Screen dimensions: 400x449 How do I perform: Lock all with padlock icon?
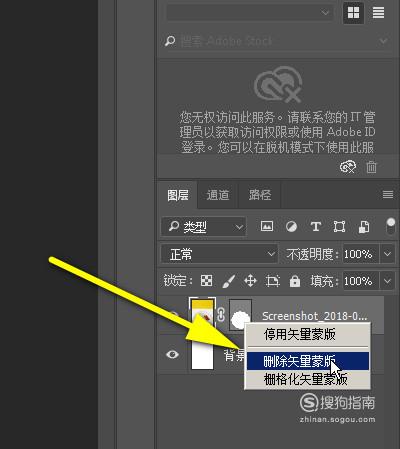click(x=295, y=281)
